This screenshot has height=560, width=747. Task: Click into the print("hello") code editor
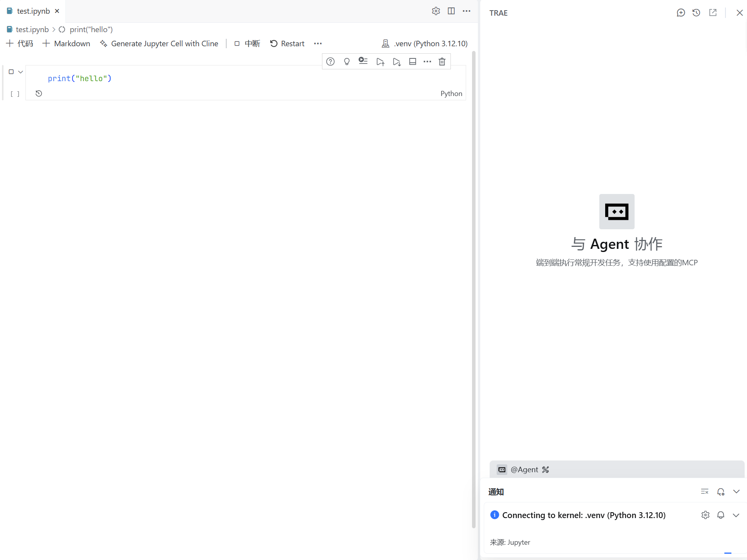[246, 78]
